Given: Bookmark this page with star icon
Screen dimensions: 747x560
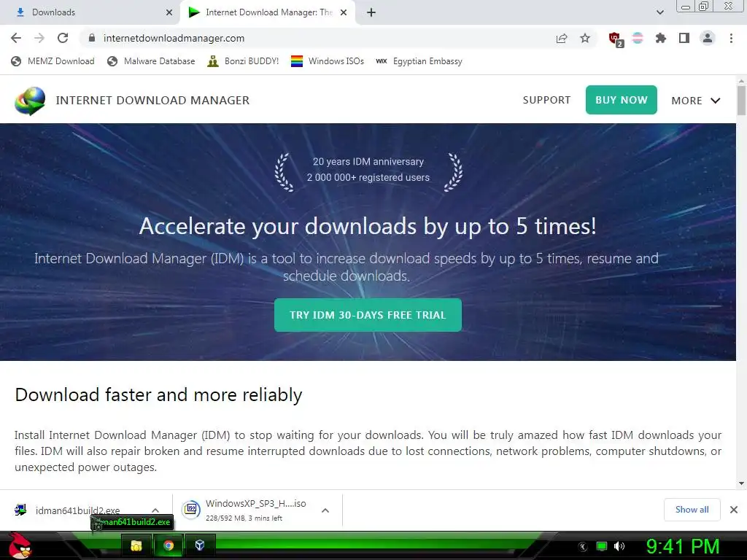Looking at the screenshot, I should [585, 38].
